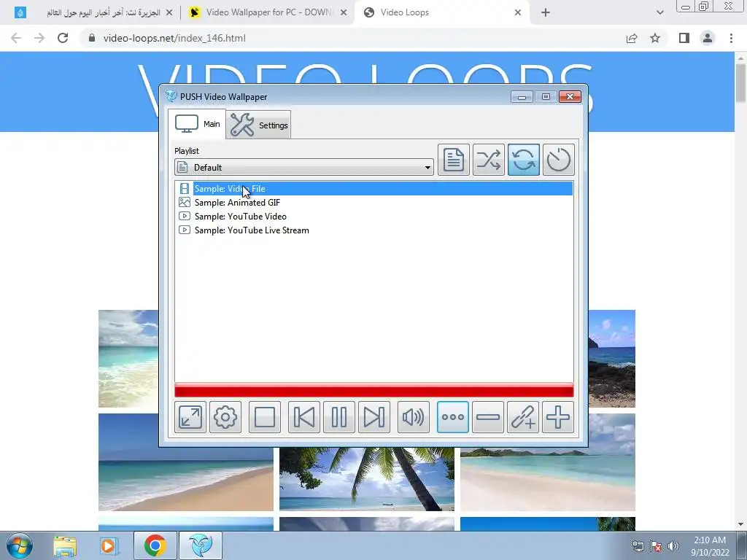Open the Chrome profile avatar

pos(708,38)
